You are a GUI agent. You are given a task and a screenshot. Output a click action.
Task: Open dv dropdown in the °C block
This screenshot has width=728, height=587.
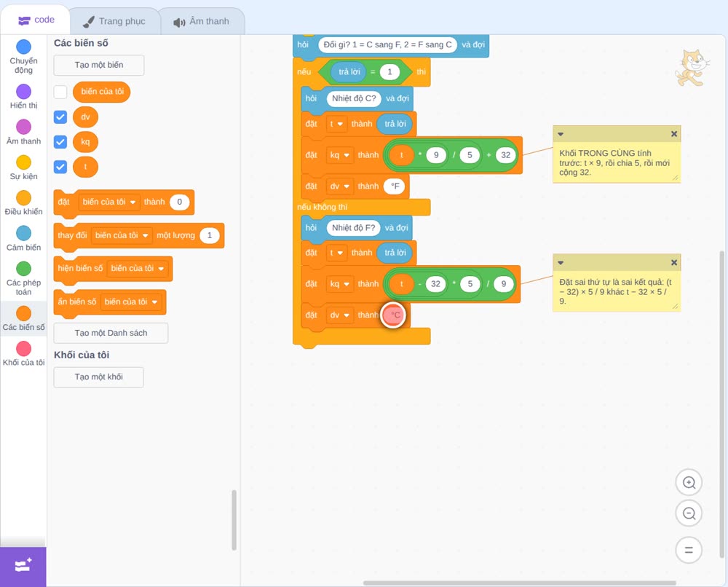340,315
